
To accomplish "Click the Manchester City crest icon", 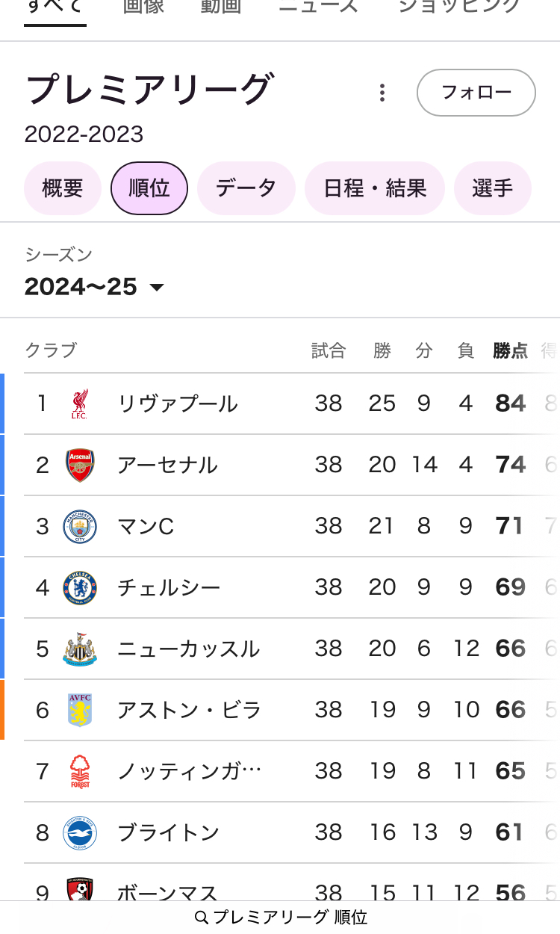I will click(79, 527).
